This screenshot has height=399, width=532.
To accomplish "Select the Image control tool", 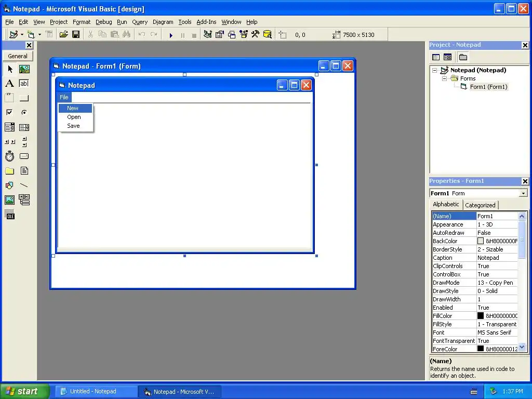I will point(10,200).
